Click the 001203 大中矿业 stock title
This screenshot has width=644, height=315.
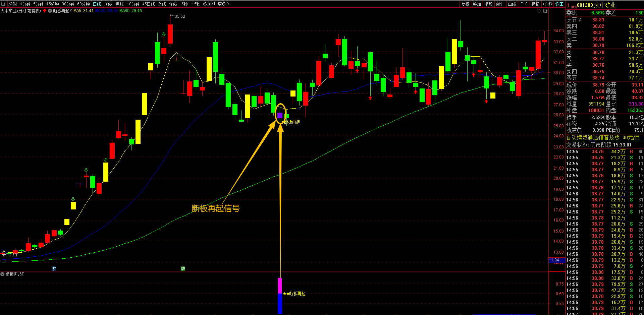click(596, 5)
